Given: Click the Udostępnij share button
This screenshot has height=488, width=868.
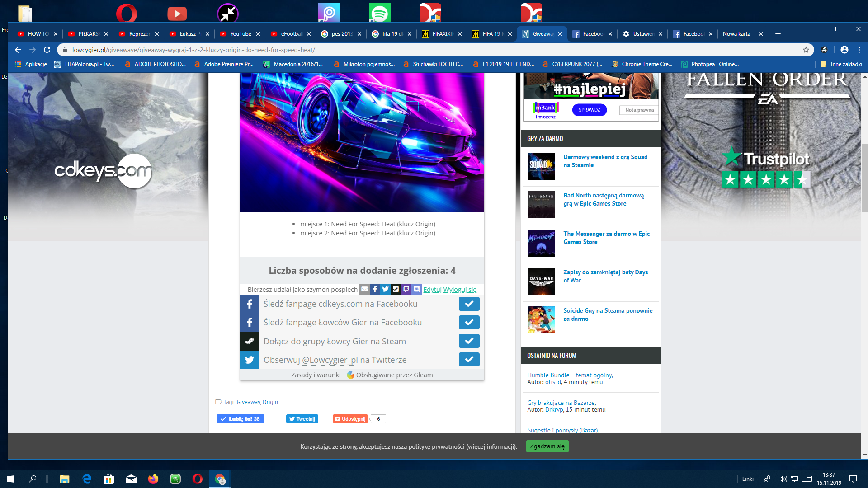Looking at the screenshot, I should pyautogui.click(x=350, y=419).
